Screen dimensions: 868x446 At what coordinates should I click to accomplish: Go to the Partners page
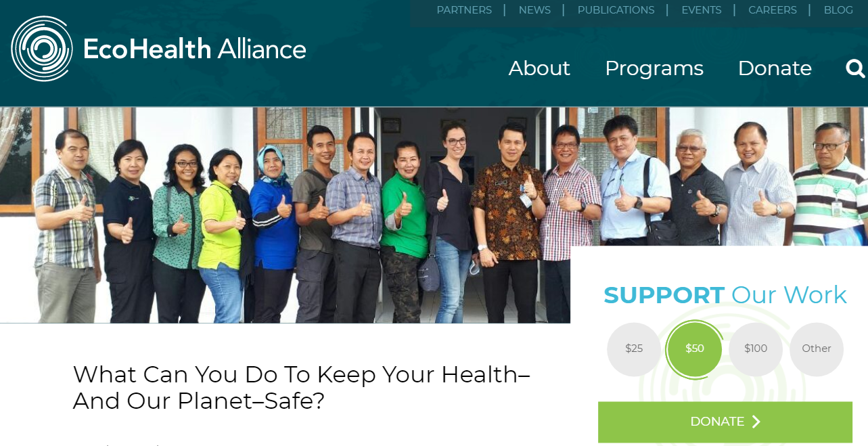[464, 10]
